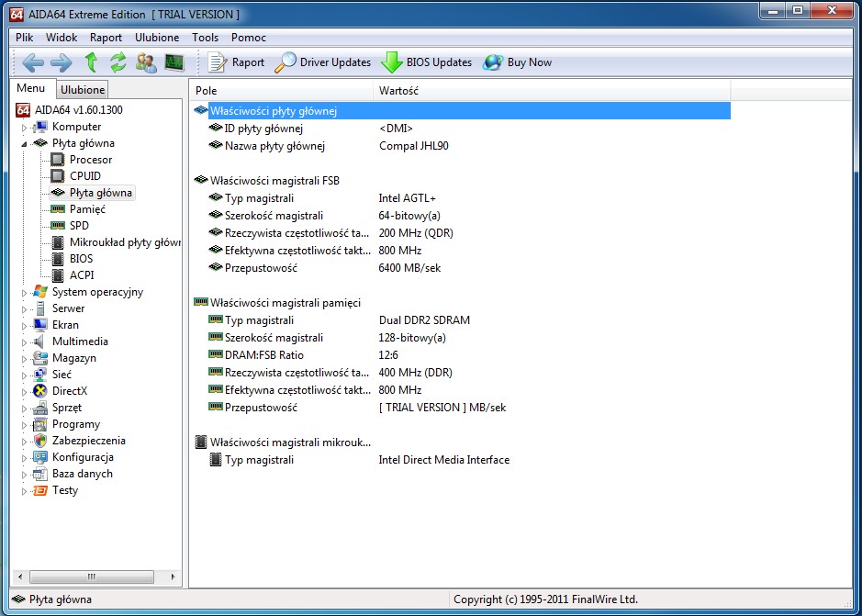Image resolution: width=862 pixels, height=616 pixels.
Task: Click the Raport toolbar button
Action: (x=237, y=62)
